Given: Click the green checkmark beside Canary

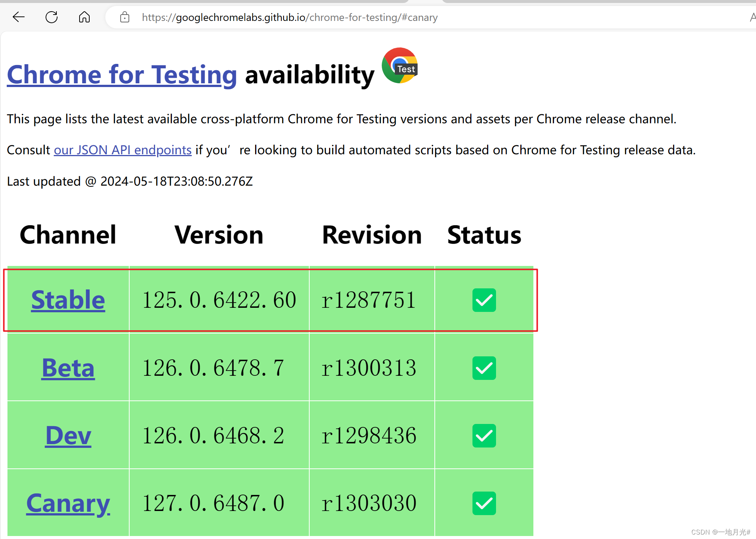Looking at the screenshot, I should [x=484, y=503].
